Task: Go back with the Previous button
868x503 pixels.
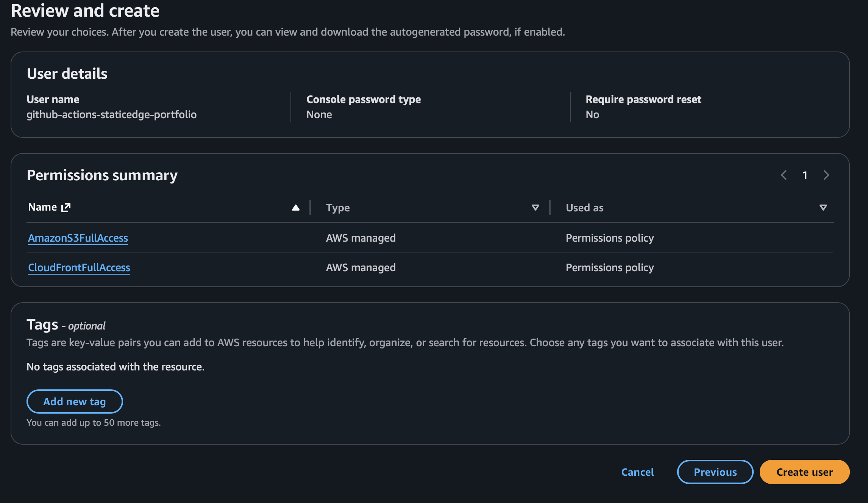Action: [x=715, y=472]
